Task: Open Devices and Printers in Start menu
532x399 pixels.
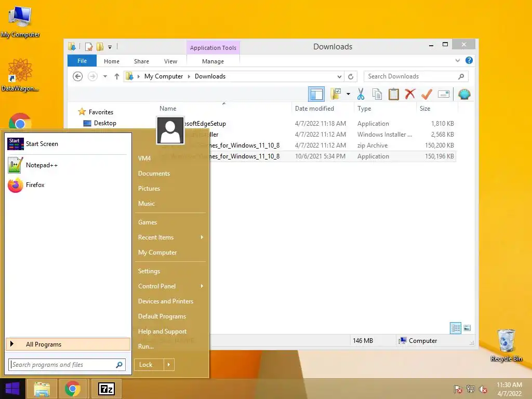Action: coord(166,301)
